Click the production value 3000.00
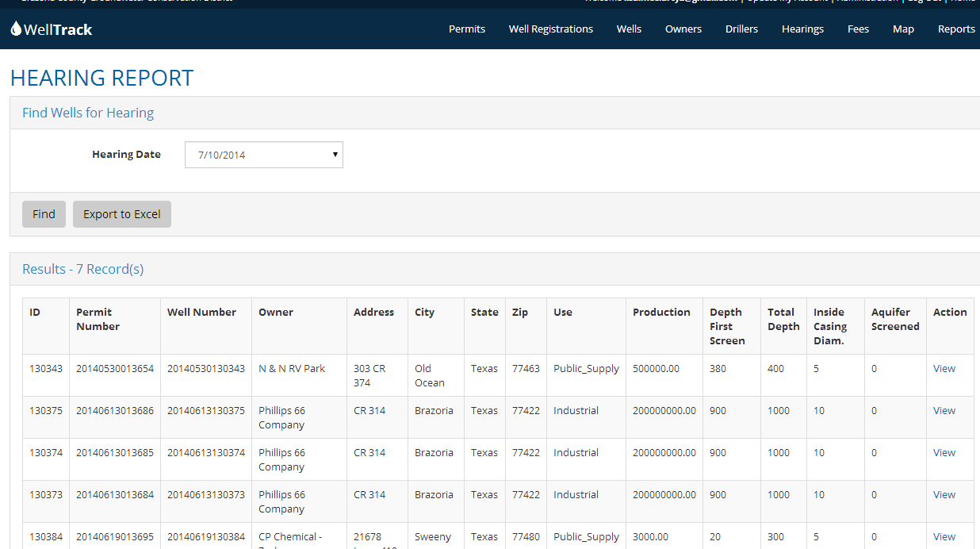 [650, 536]
